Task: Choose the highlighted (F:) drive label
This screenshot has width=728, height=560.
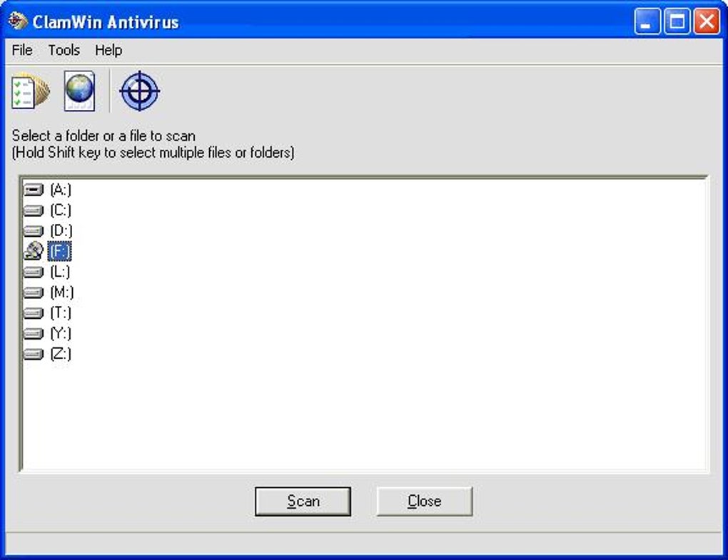Action: [x=59, y=251]
